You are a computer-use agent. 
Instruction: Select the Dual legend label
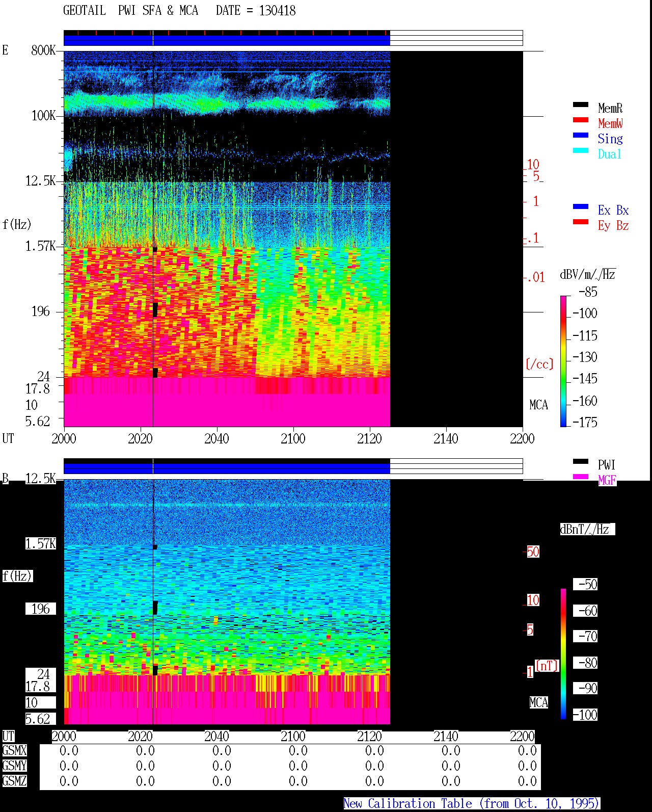pyautogui.click(x=610, y=154)
